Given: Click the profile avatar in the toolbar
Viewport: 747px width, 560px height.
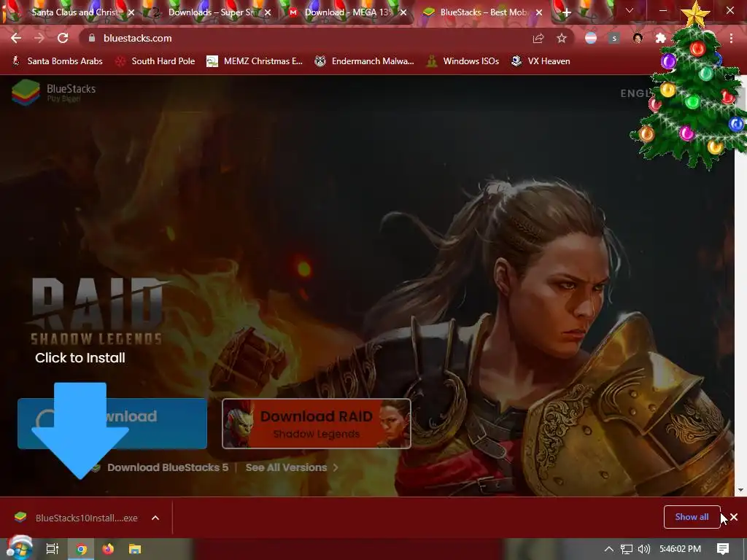Looking at the screenshot, I should (638, 38).
